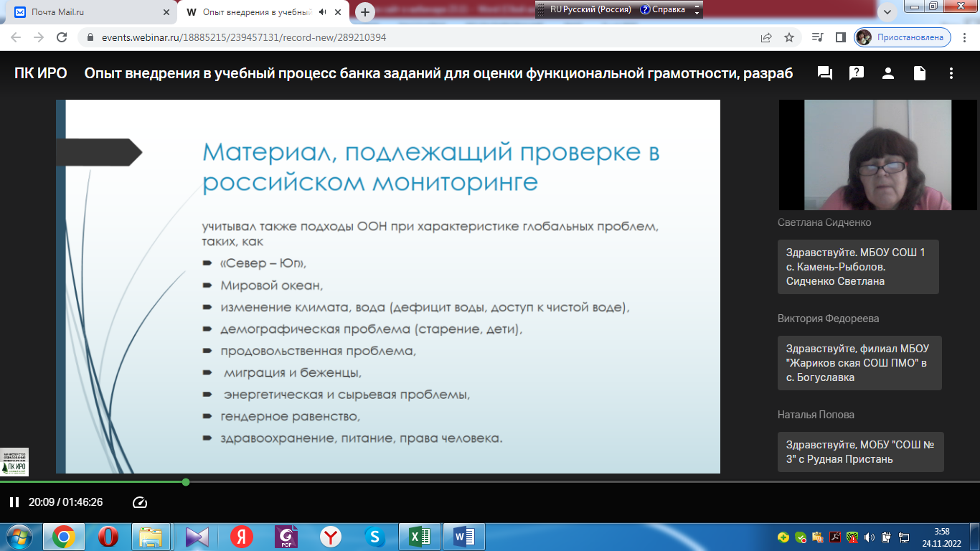Share this page from address bar
Viewport: 980px width, 551px height.
(766, 37)
